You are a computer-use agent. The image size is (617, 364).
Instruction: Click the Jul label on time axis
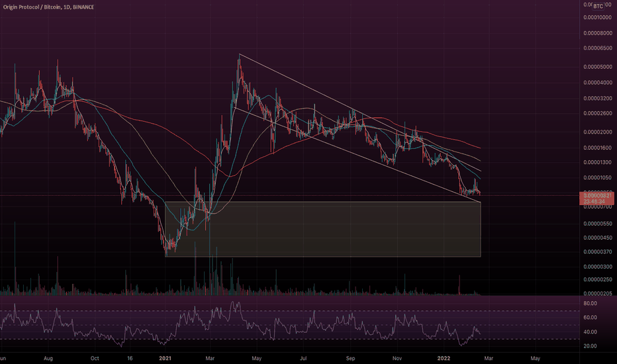tap(303, 359)
